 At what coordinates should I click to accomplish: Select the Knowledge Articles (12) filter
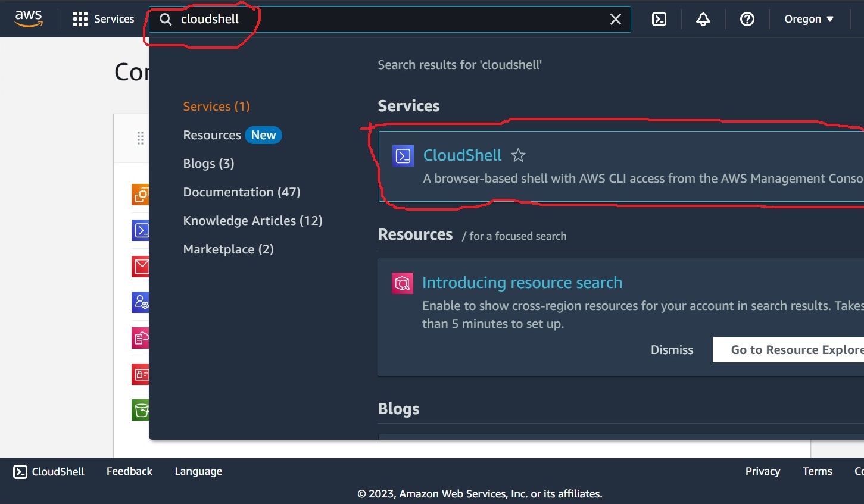coord(252,221)
